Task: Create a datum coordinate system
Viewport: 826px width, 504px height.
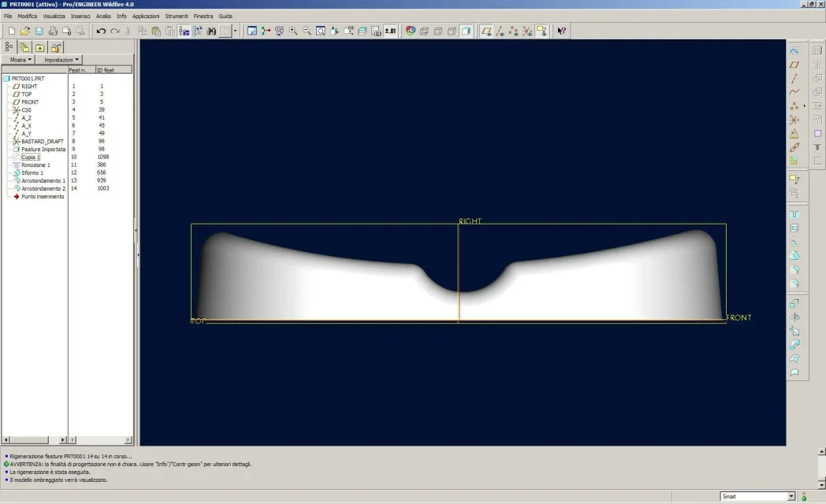Action: pos(794,120)
